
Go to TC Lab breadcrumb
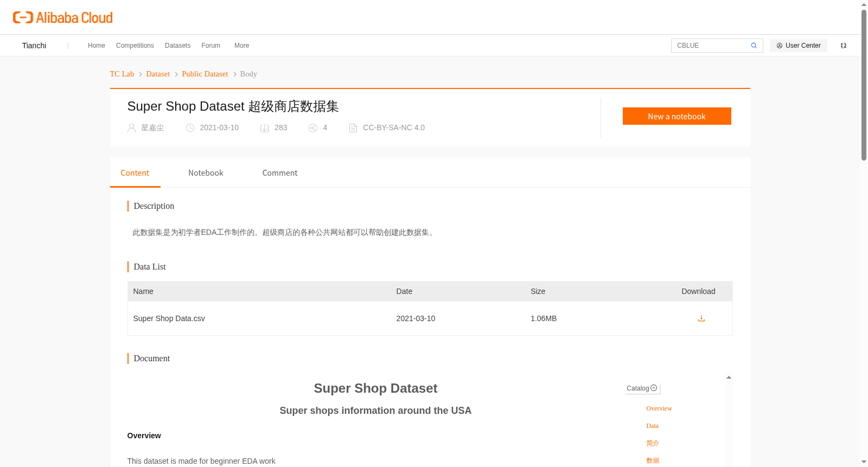pyautogui.click(x=122, y=74)
